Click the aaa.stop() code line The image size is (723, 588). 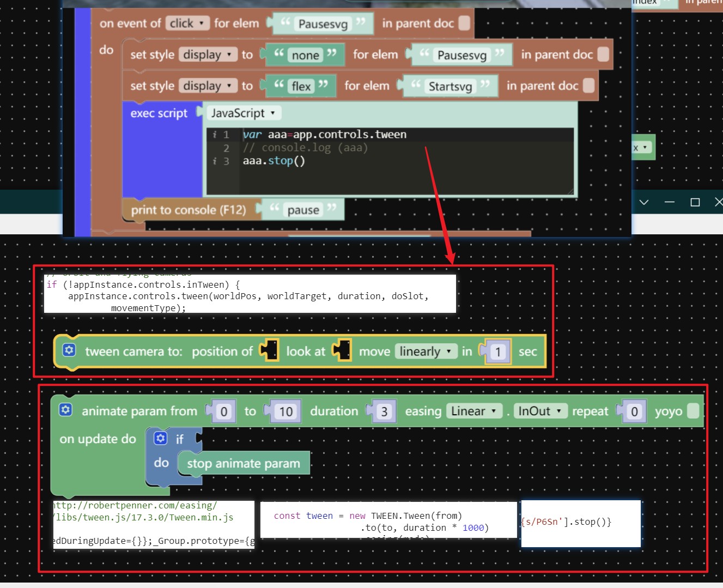tap(274, 161)
